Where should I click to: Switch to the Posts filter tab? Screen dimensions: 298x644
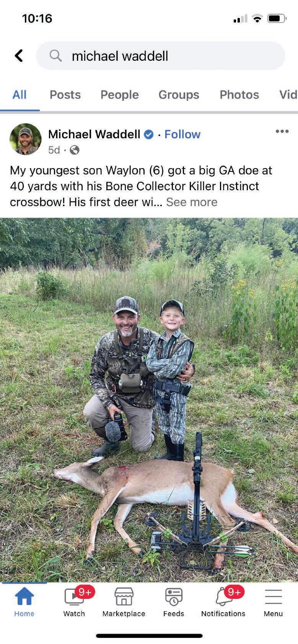coord(65,95)
